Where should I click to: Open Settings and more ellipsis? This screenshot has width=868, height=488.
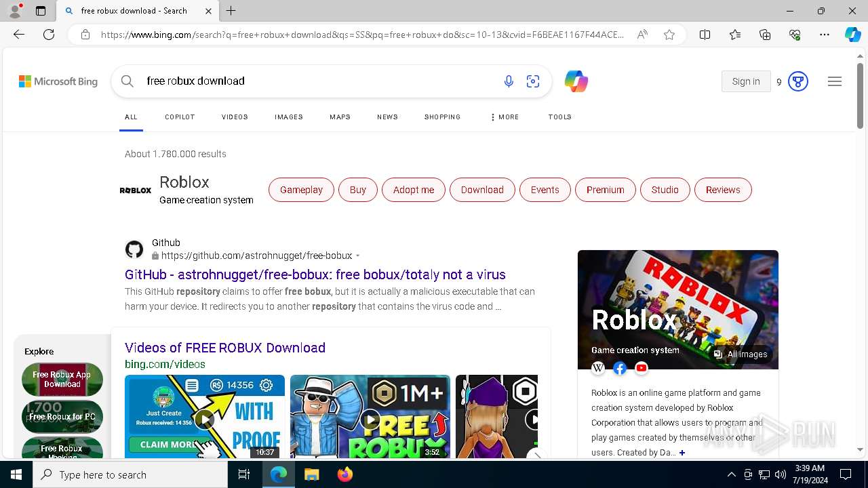(825, 35)
